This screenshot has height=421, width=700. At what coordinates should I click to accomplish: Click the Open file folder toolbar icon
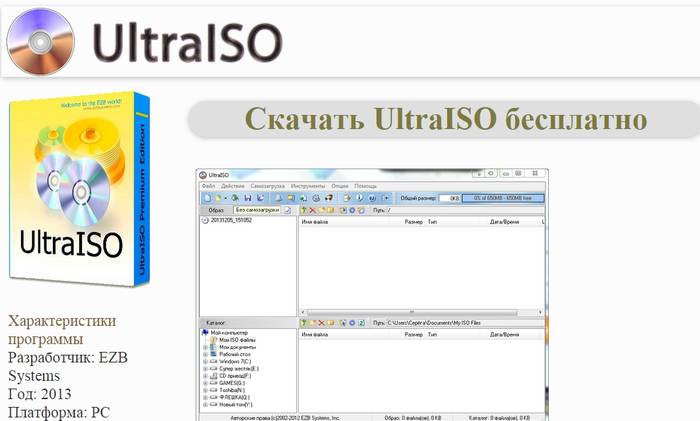218,198
